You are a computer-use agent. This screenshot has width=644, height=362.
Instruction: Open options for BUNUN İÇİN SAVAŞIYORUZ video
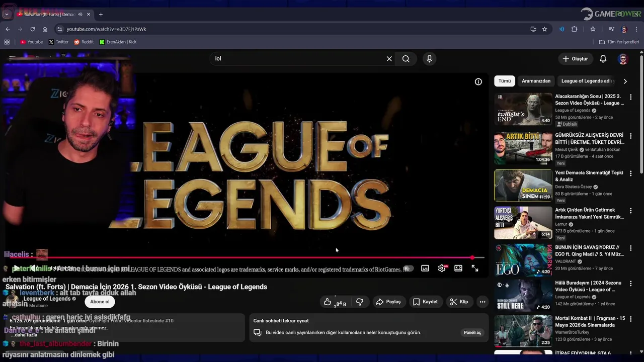(x=630, y=247)
